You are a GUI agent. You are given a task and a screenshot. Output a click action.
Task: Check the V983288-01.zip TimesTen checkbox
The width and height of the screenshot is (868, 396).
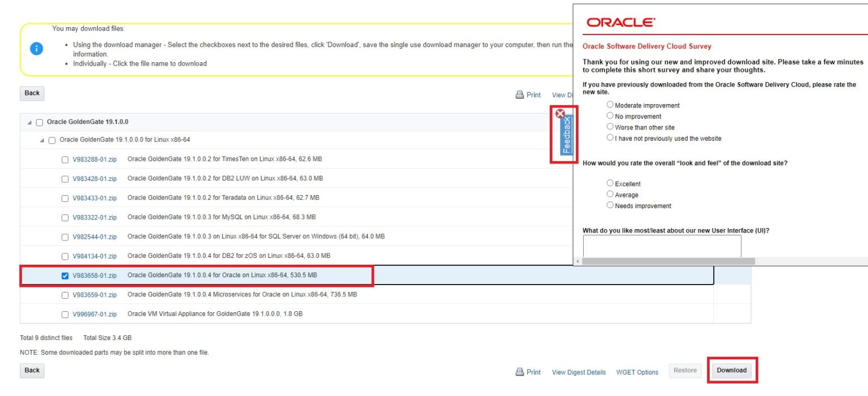(x=65, y=160)
